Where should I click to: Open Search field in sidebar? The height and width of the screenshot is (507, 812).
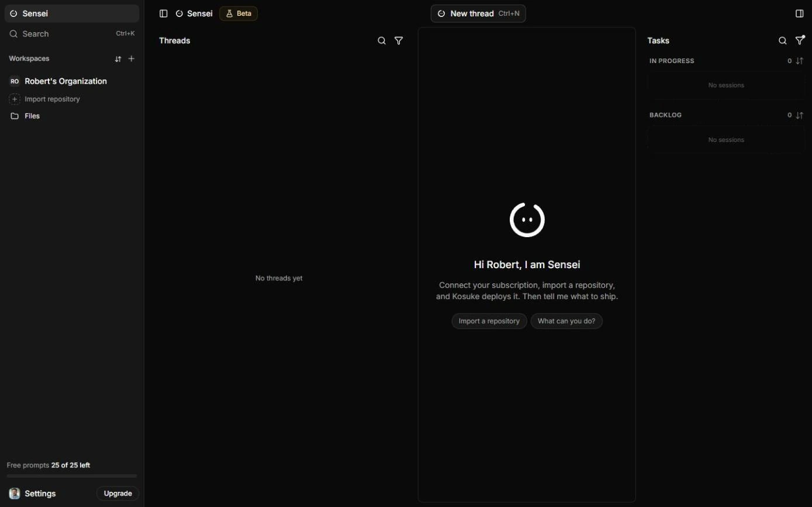72,34
